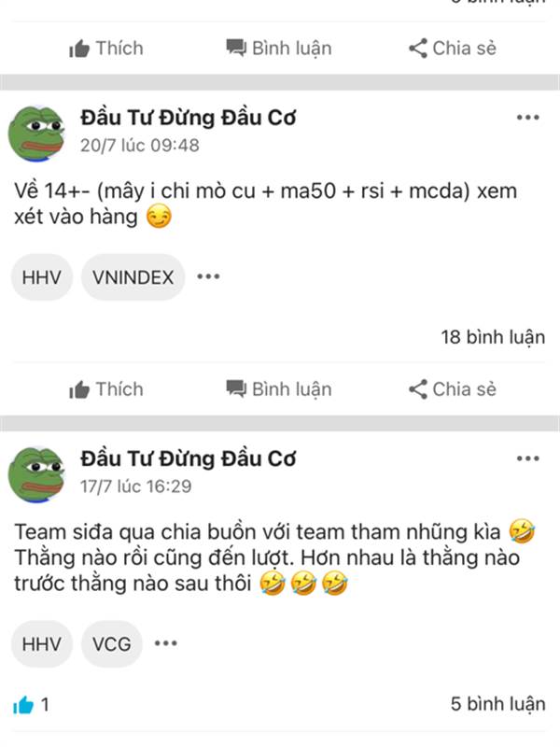Open the Pepe avatar on the 20/7 post
Viewport: 560px width, 747px height.
36,134
